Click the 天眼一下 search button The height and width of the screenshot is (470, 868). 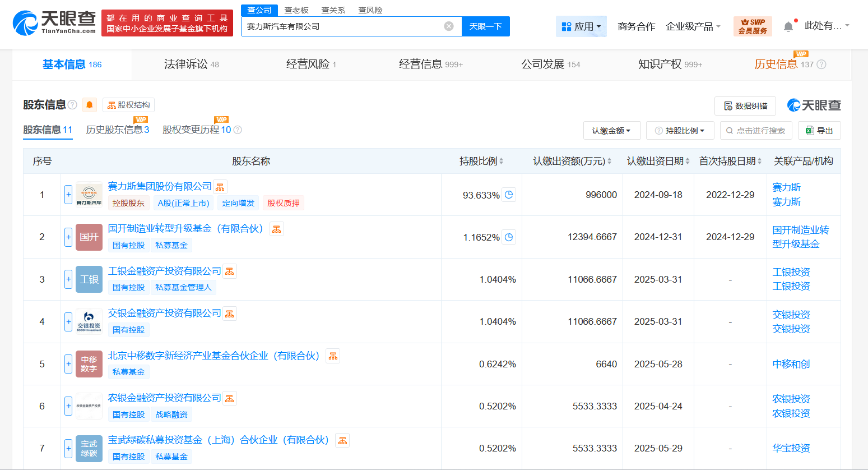(485, 26)
